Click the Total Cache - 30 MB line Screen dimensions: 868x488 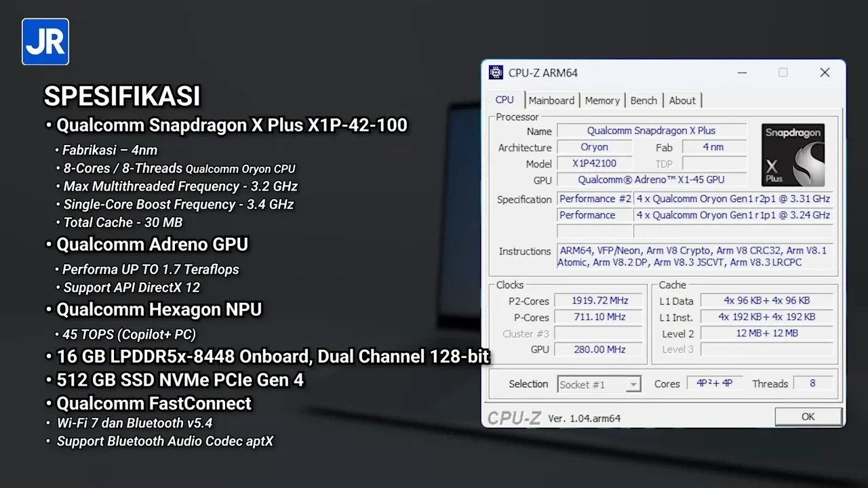123,222
